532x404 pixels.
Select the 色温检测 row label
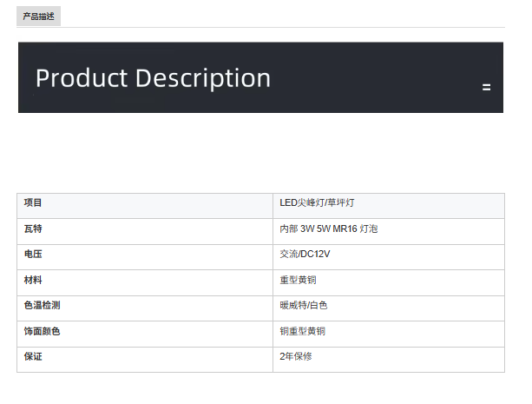[42, 306]
